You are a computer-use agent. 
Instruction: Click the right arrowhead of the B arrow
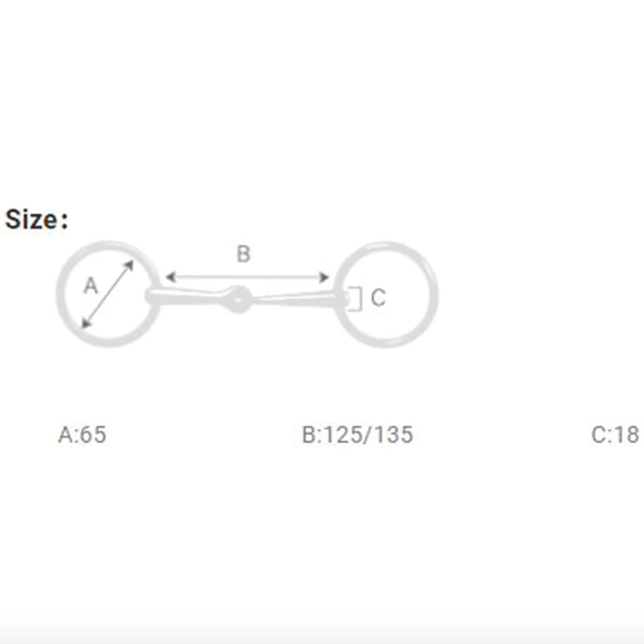tap(324, 278)
